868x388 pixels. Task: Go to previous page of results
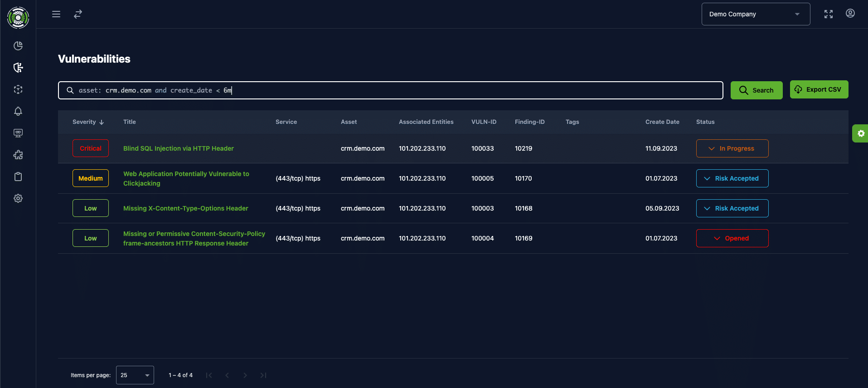(x=227, y=375)
